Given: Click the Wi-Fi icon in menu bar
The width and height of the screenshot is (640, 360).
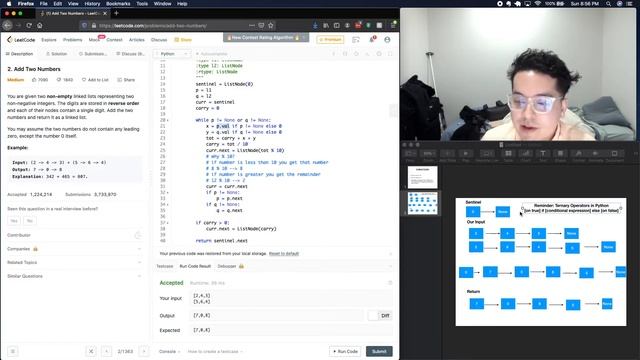Looking at the screenshot, I should coord(538,4).
